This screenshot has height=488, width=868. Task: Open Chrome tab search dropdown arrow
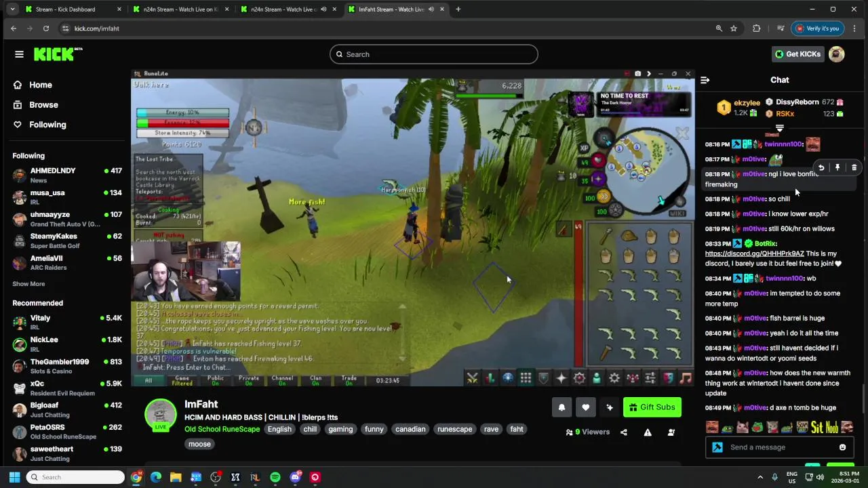12,9
